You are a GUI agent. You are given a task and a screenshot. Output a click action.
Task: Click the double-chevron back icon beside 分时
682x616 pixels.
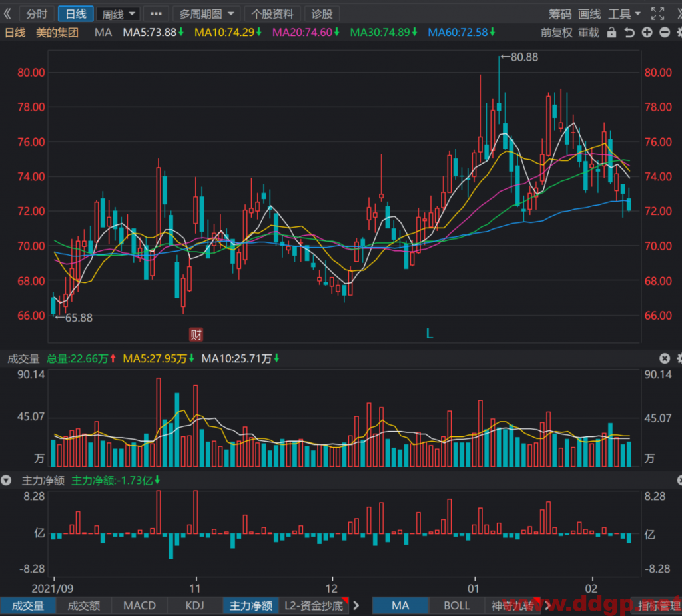(x=7, y=14)
